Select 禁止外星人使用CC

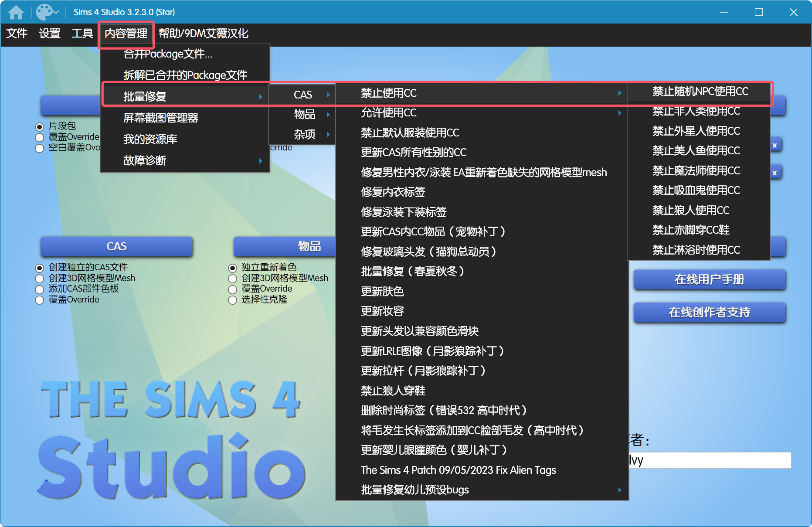[699, 131]
